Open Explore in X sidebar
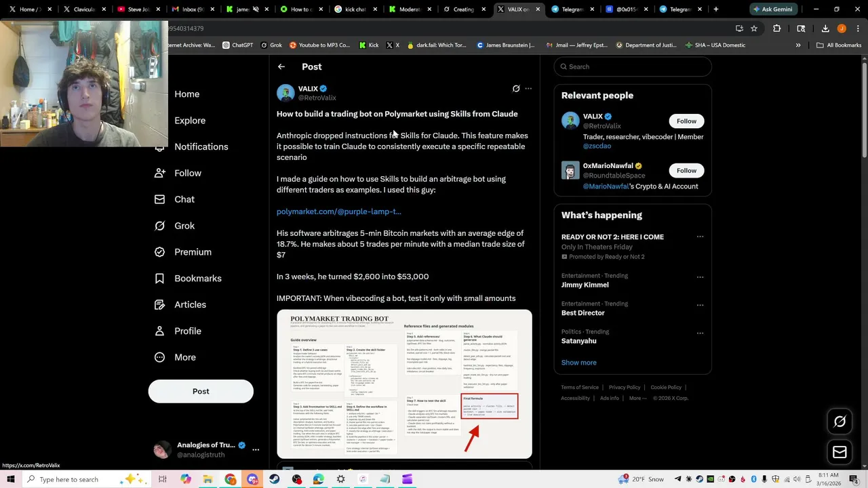This screenshot has width=868, height=488. pyautogui.click(x=190, y=121)
